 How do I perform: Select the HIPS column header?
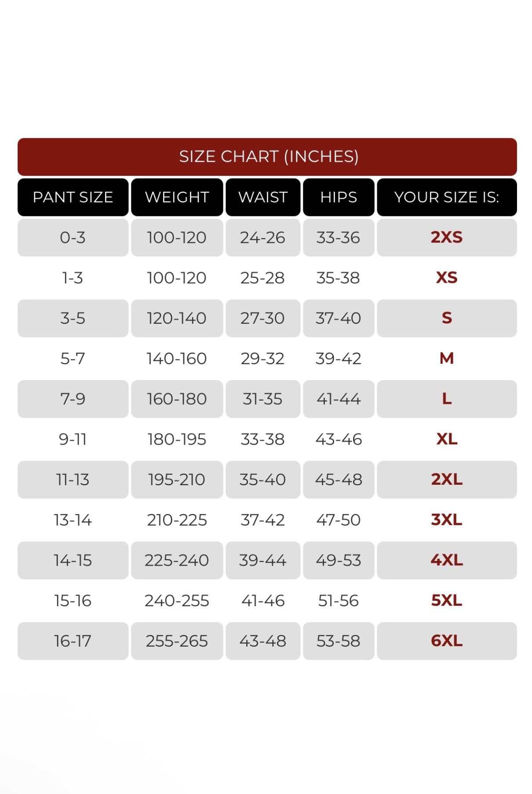(x=339, y=197)
